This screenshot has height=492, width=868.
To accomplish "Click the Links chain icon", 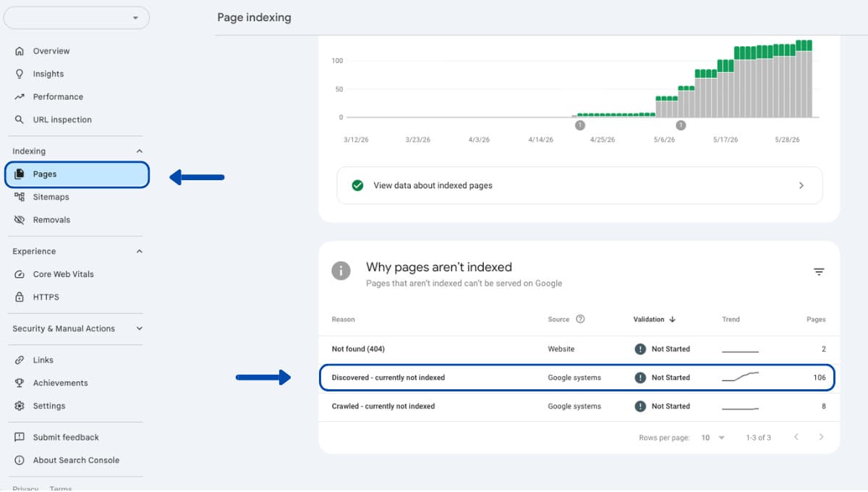I will [20, 360].
